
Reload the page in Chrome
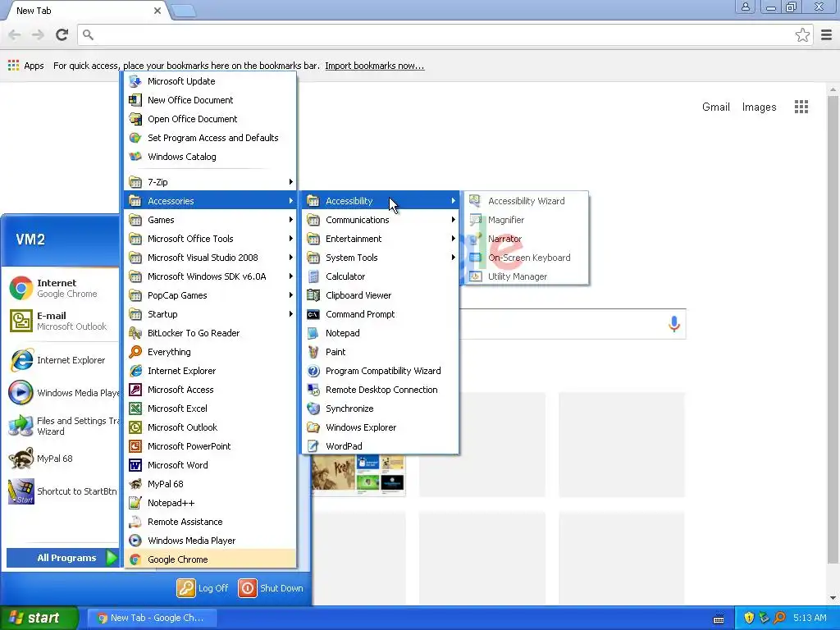click(62, 34)
